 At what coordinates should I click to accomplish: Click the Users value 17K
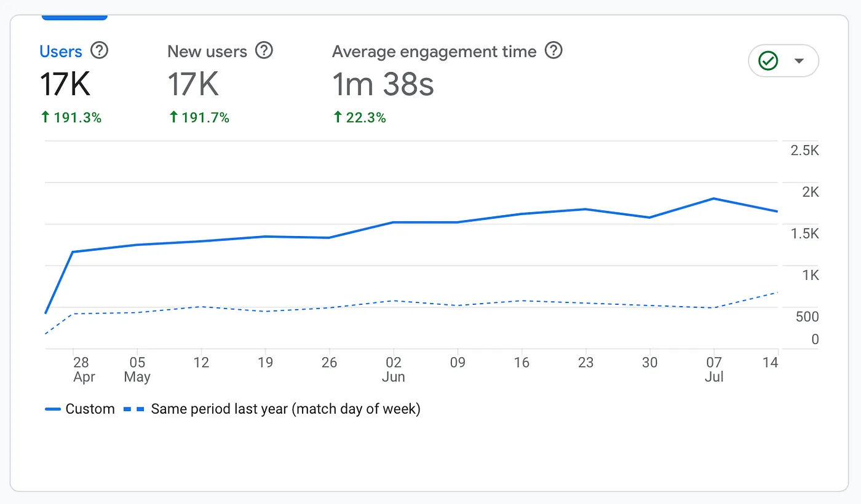pos(65,84)
